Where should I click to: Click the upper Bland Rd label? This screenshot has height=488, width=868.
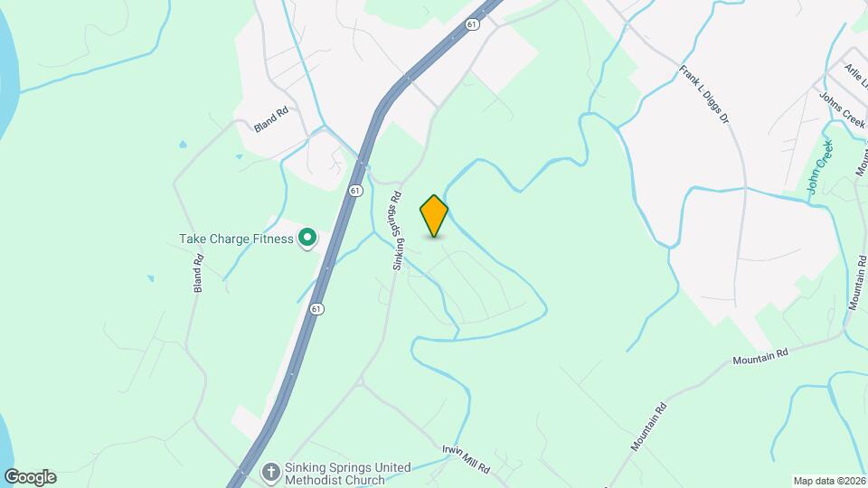(271, 119)
